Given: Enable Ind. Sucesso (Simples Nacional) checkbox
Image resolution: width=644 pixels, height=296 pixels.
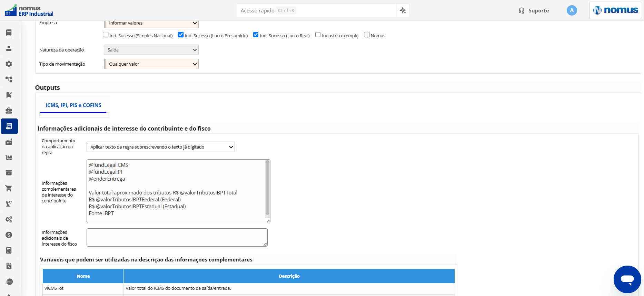Looking at the screenshot, I should tap(106, 35).
